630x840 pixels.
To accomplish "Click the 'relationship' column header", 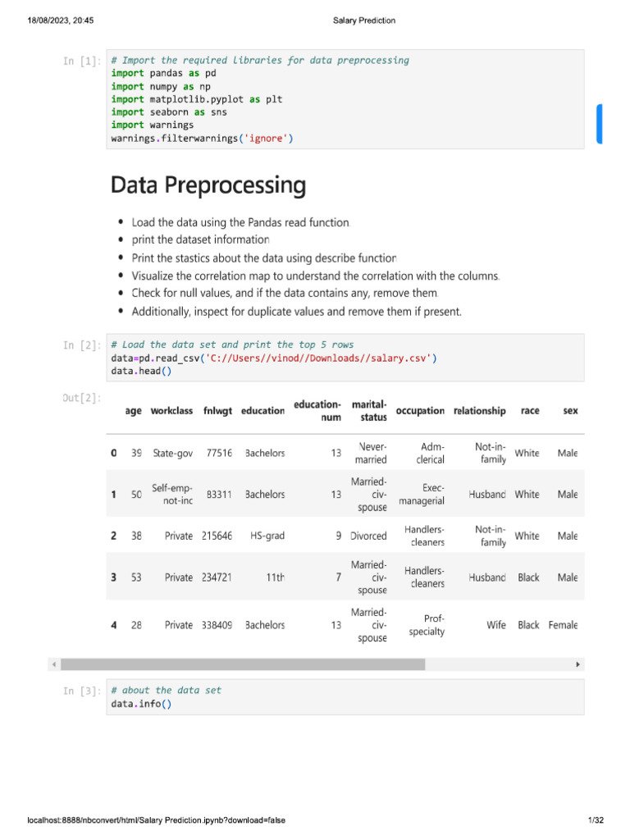I will click(x=479, y=411).
